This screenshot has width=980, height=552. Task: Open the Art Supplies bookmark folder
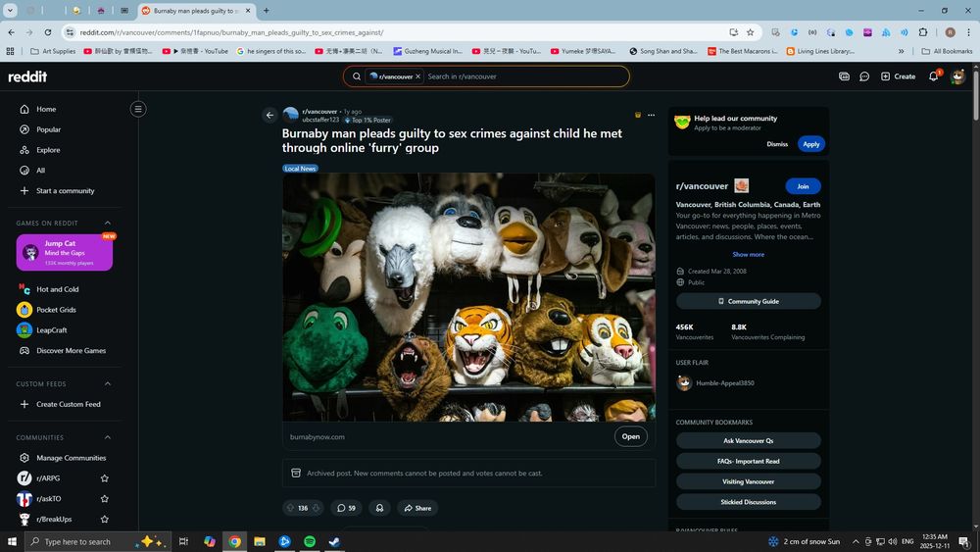pyautogui.click(x=53, y=51)
